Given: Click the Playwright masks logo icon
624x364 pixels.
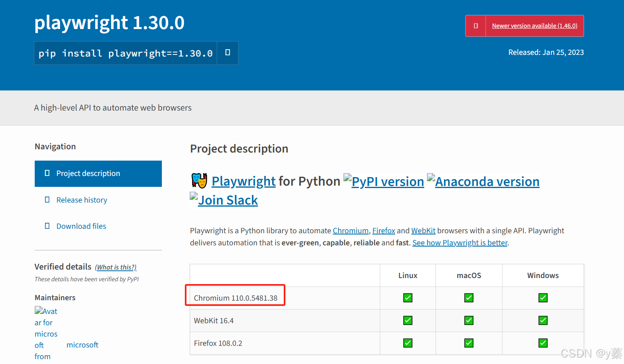Looking at the screenshot, I should [x=199, y=180].
